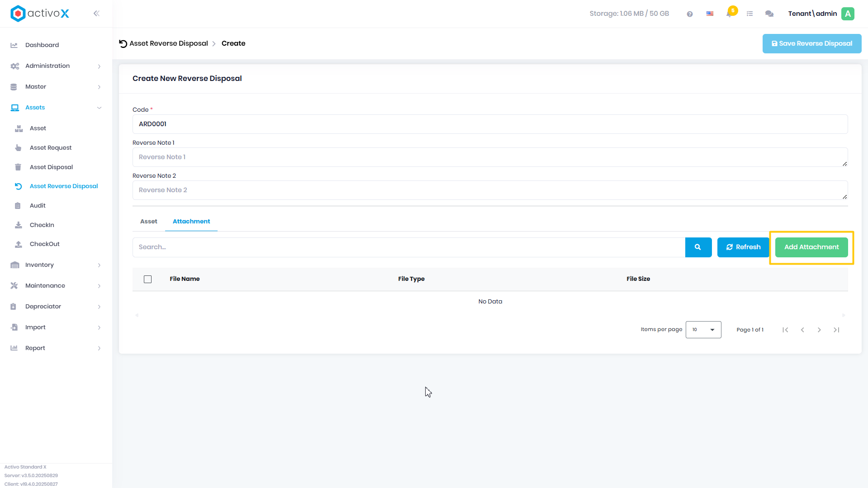Click the Administration gears icon
The width and height of the screenshot is (868, 488).
pyautogui.click(x=14, y=66)
